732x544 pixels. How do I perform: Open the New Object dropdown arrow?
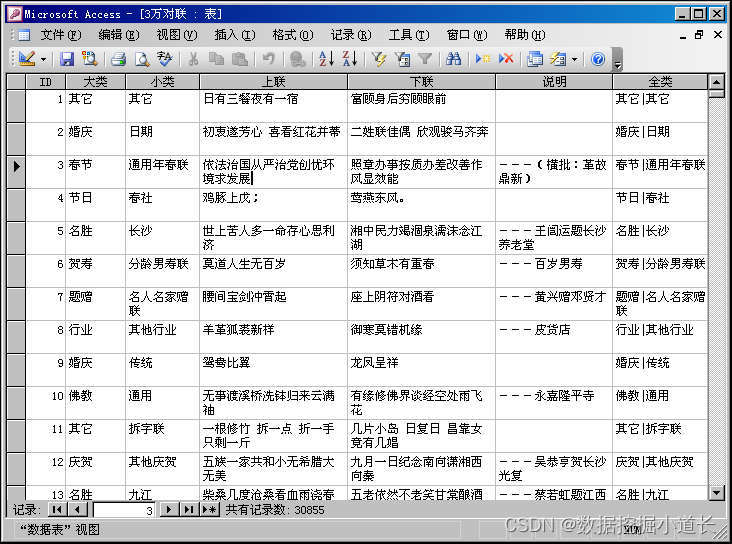click(x=575, y=59)
